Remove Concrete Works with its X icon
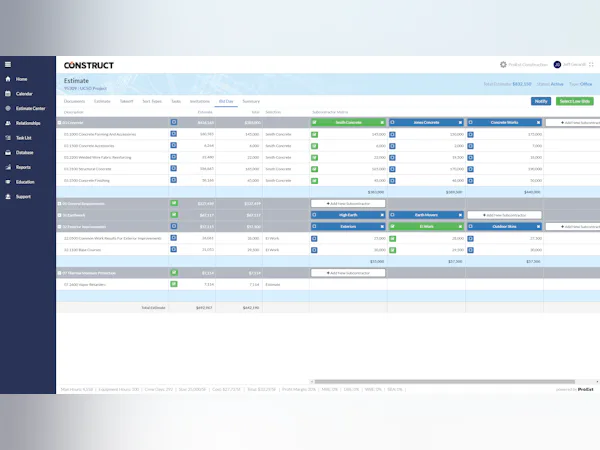This screenshot has width=600, height=450. 538,122
